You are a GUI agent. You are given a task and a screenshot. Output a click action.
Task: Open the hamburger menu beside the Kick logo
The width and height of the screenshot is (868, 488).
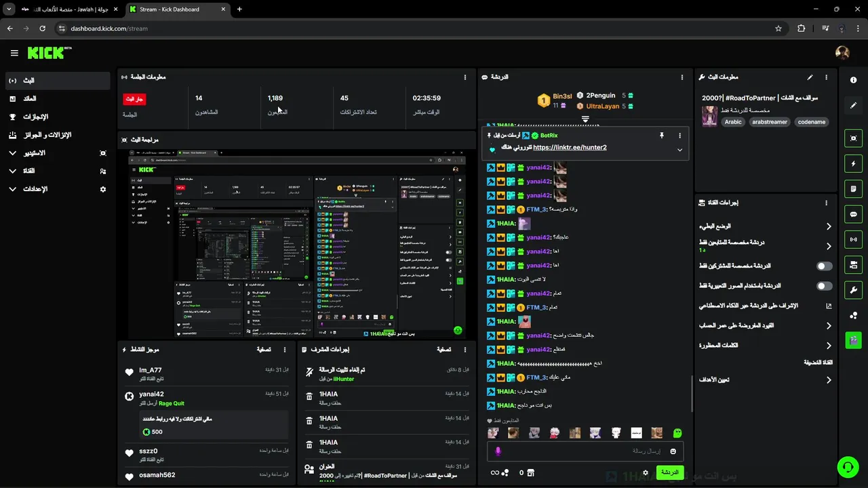click(x=14, y=53)
